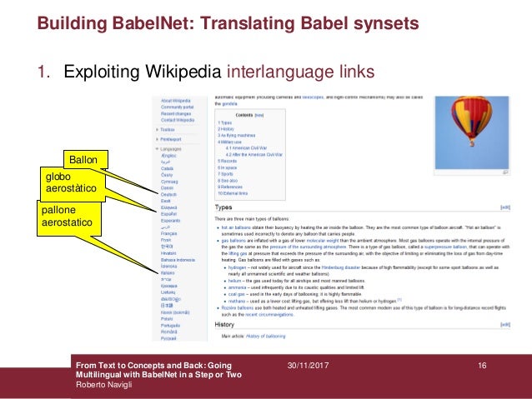Image resolution: width=532 pixels, height=399 pixels.
Task: Jump to '4.1 American Civil War' entry
Action: click(x=246, y=148)
